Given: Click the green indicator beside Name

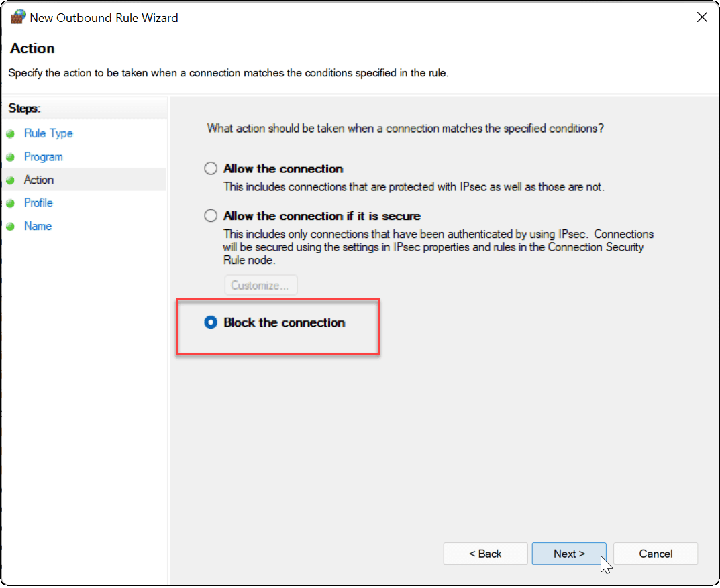Looking at the screenshot, I should point(11,226).
